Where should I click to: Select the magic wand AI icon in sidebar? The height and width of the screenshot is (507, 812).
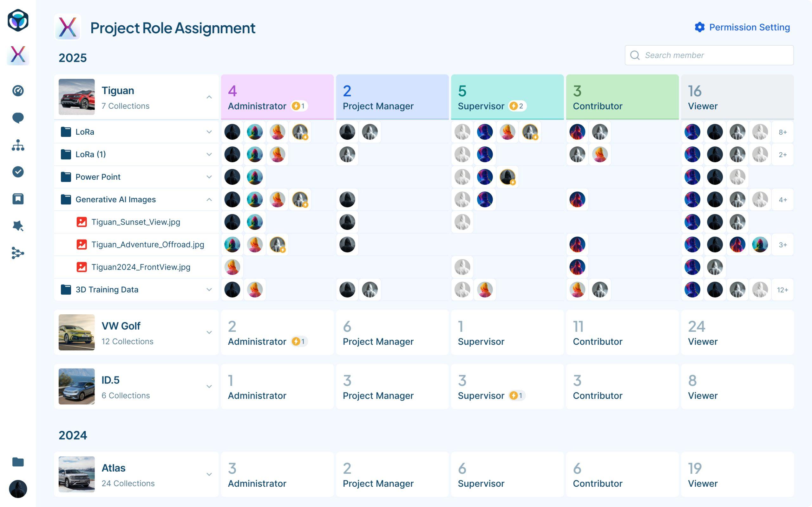coord(18,226)
